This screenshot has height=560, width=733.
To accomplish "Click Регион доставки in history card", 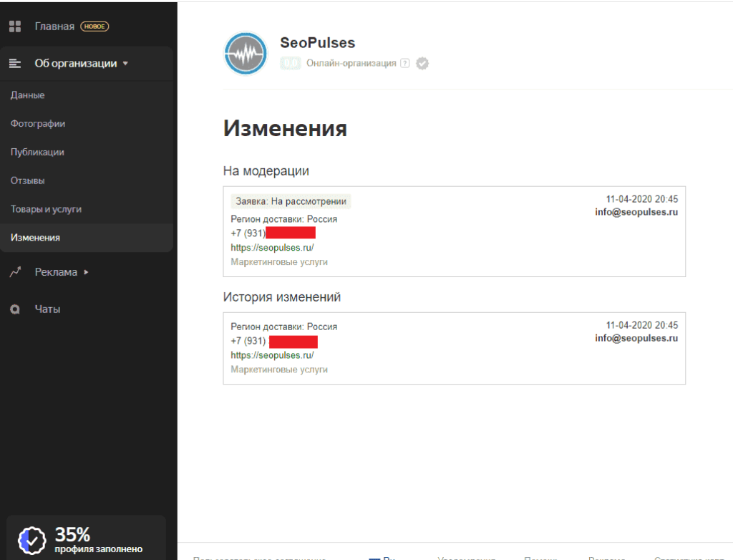I will click(x=283, y=327).
